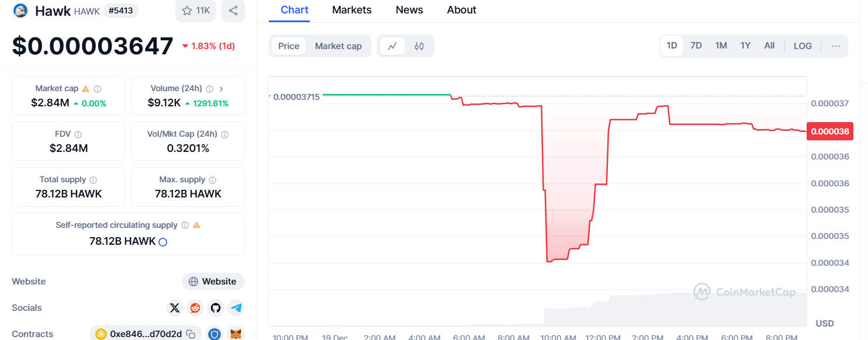Image resolution: width=868 pixels, height=340 pixels.
Task: Set chart range to 1M
Action: pos(721,46)
